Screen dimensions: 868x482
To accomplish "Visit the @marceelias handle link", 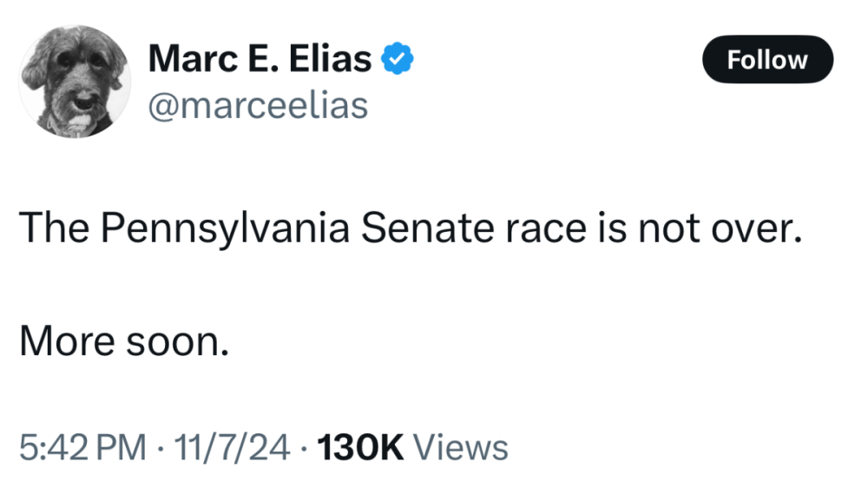I will (258, 106).
